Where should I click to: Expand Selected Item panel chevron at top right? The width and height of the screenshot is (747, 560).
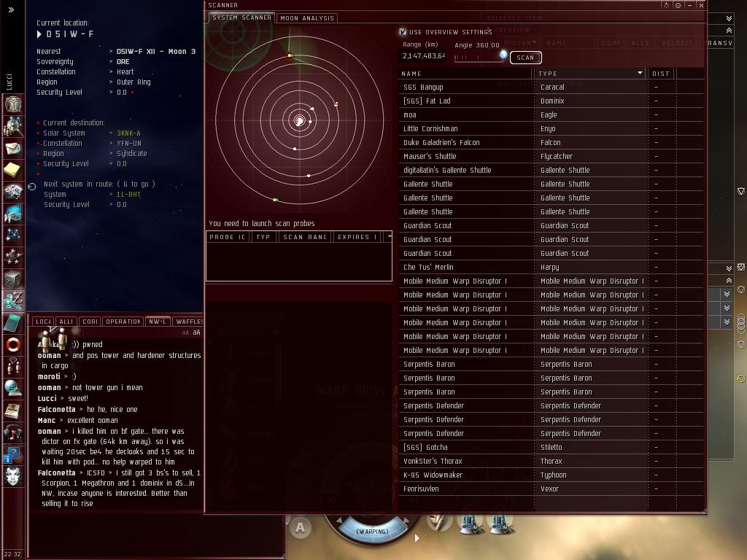[729, 18]
